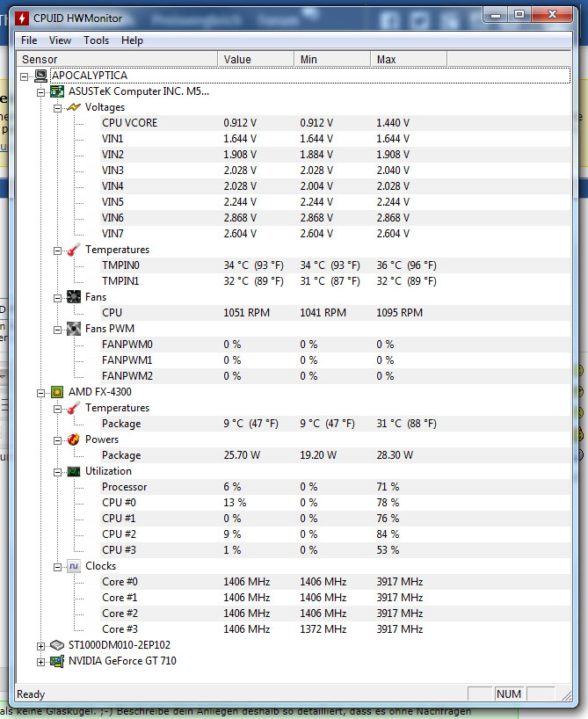Click the 25.70 W power value
This screenshot has width=588, height=719.
pyautogui.click(x=242, y=455)
